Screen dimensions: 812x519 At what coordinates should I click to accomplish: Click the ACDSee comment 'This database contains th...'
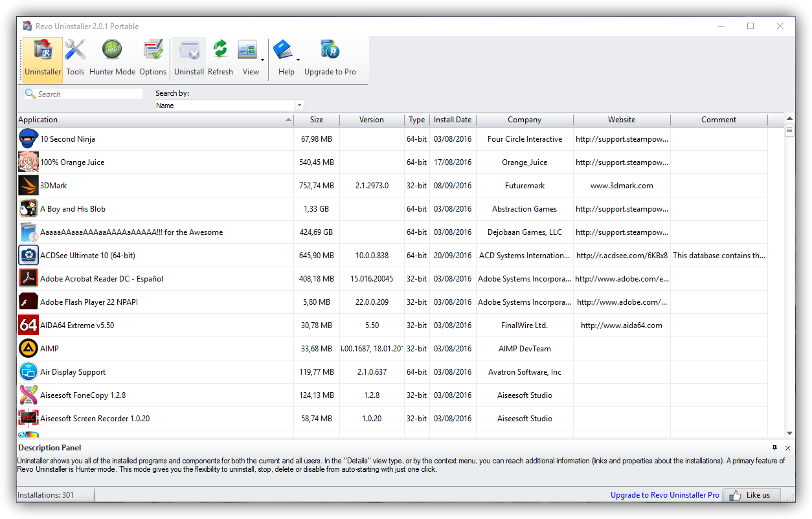tap(719, 256)
